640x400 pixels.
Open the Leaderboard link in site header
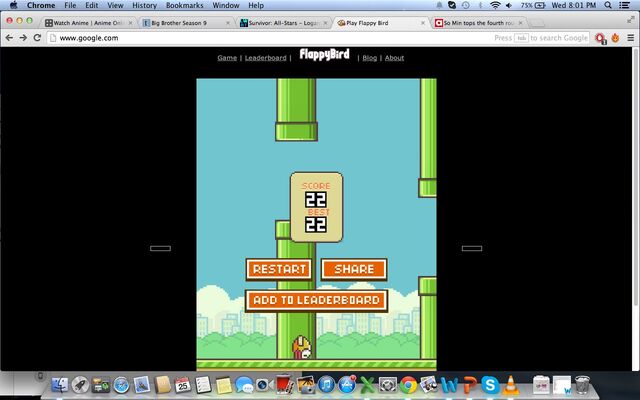(265, 58)
